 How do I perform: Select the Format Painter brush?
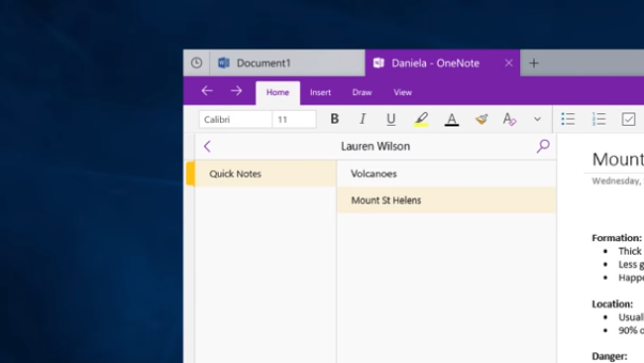482,119
